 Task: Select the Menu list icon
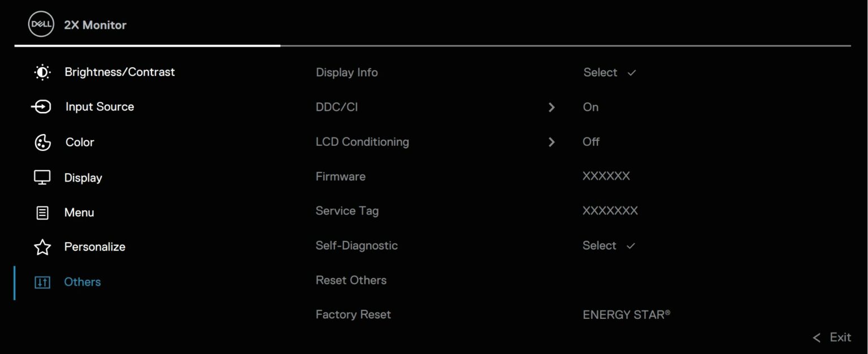(42, 213)
